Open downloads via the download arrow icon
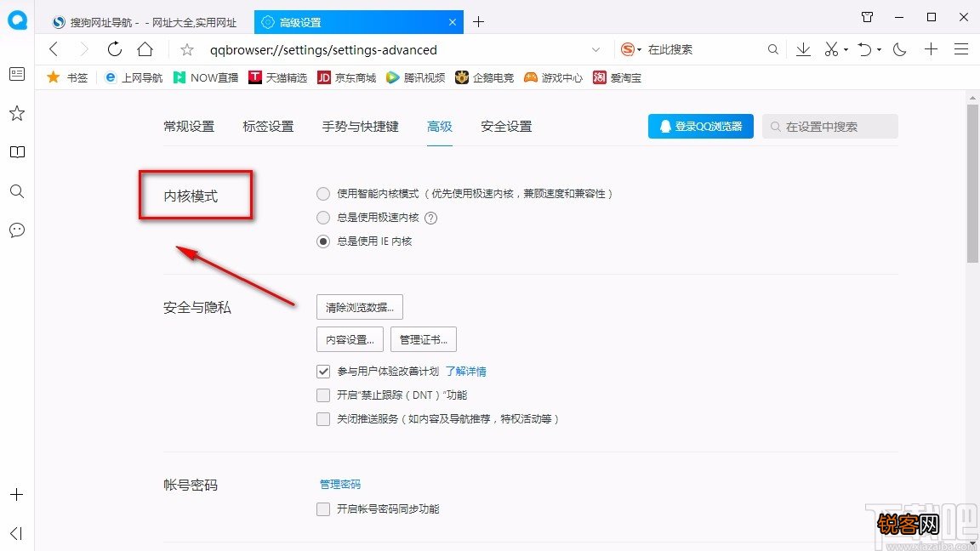 click(803, 49)
